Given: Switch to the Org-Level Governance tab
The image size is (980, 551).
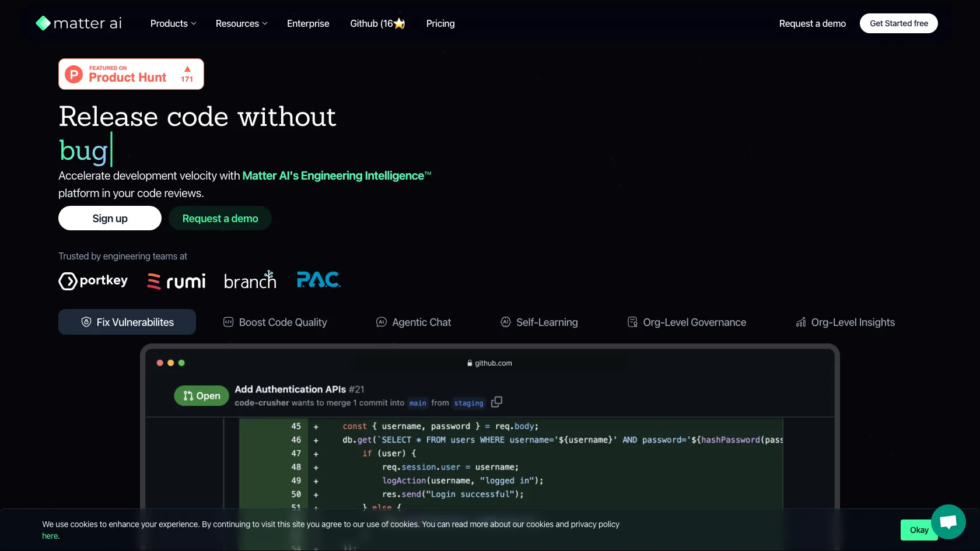Looking at the screenshot, I should 687,322.
